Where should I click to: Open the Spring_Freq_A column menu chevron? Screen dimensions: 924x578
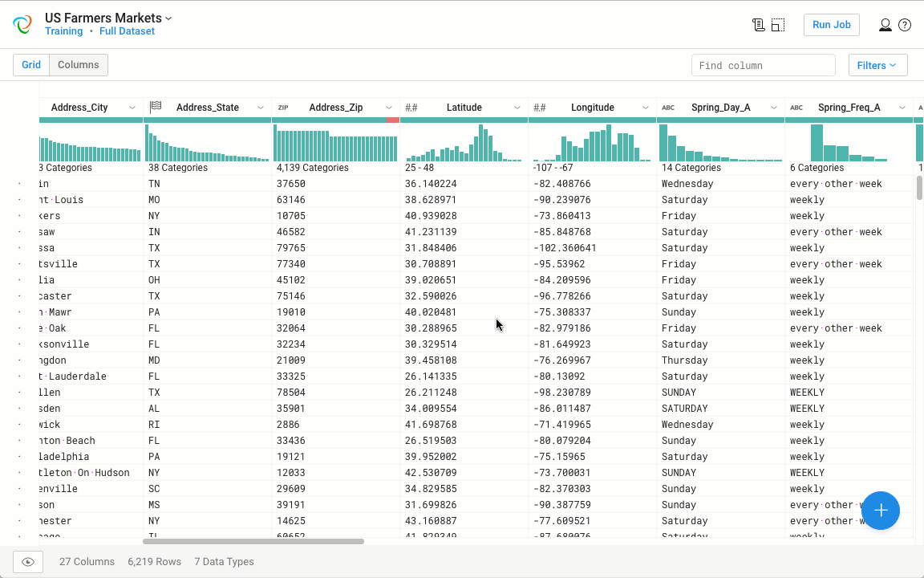(x=902, y=108)
